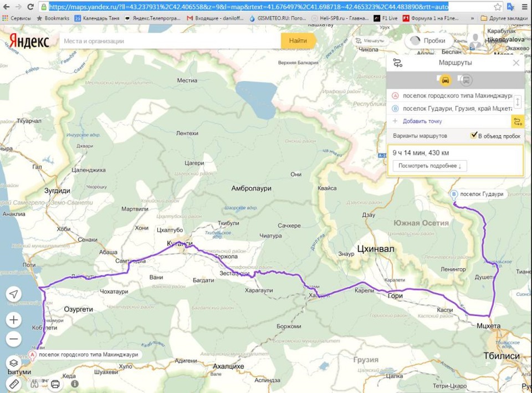
Task: Zoom out the map with minus button
Action: point(14,339)
